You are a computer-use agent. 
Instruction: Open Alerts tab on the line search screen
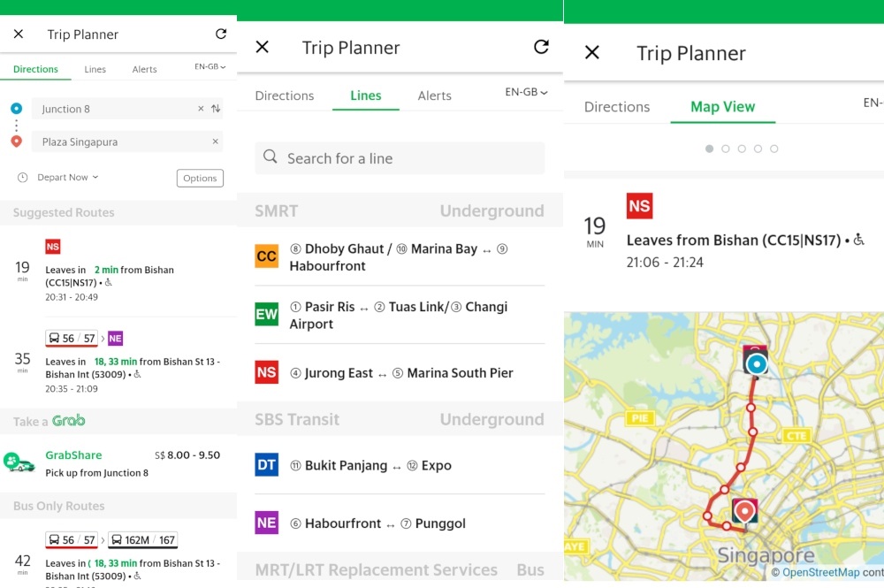(435, 95)
